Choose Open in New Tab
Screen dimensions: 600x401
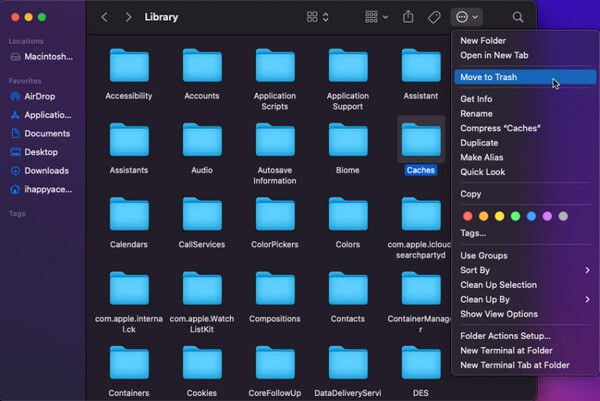[x=525, y=55]
